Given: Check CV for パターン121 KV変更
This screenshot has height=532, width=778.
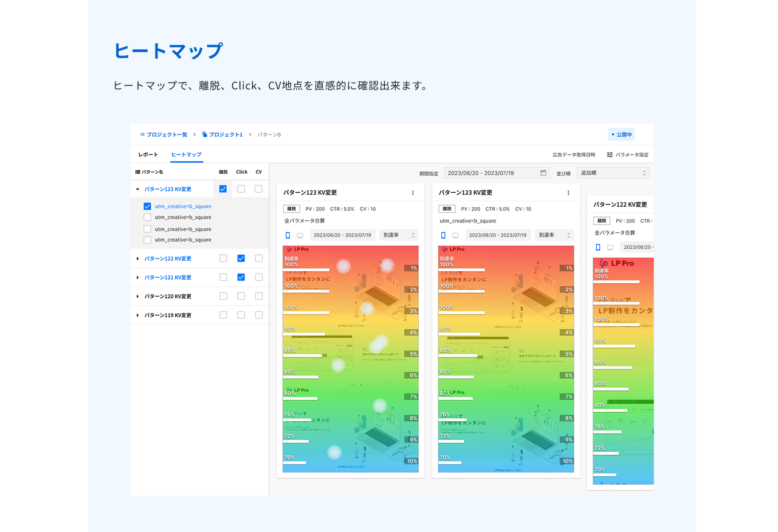Looking at the screenshot, I should click(x=259, y=277).
